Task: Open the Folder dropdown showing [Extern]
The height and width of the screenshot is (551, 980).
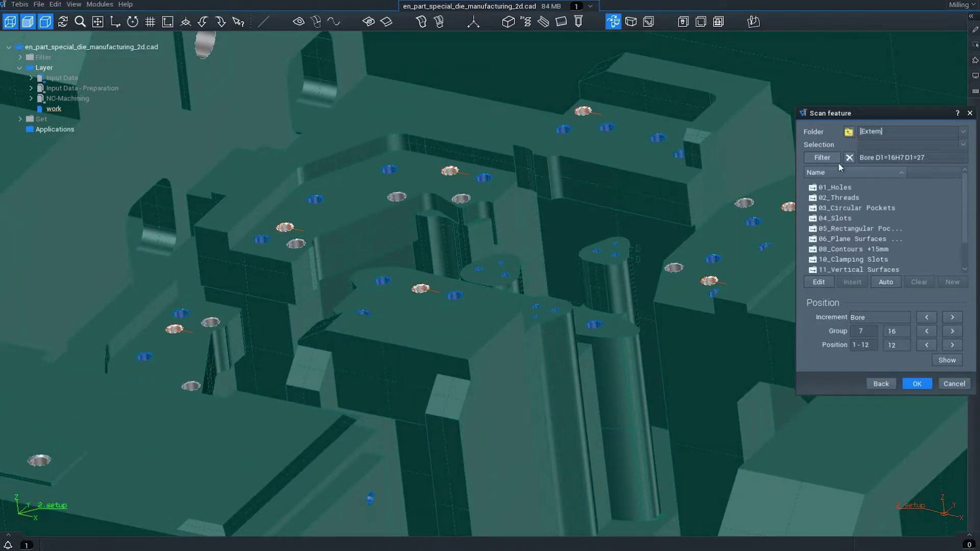Action: (963, 132)
